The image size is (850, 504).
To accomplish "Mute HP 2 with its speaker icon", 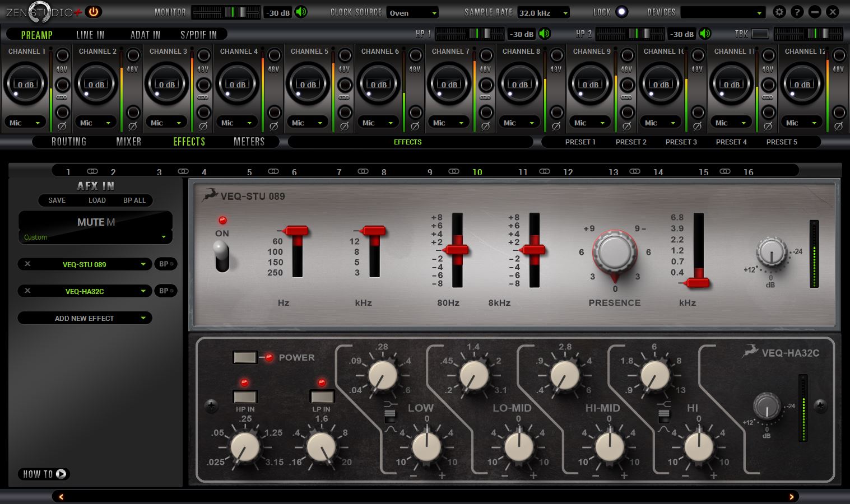I will (705, 34).
